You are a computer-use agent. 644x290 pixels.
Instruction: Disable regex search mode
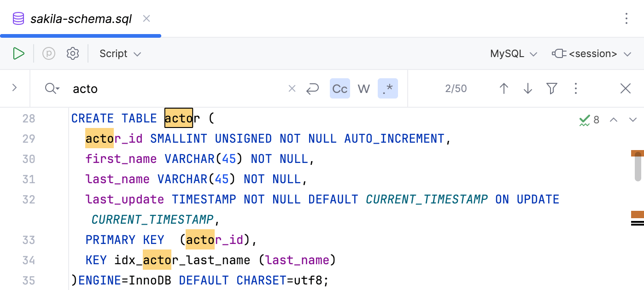click(x=387, y=88)
